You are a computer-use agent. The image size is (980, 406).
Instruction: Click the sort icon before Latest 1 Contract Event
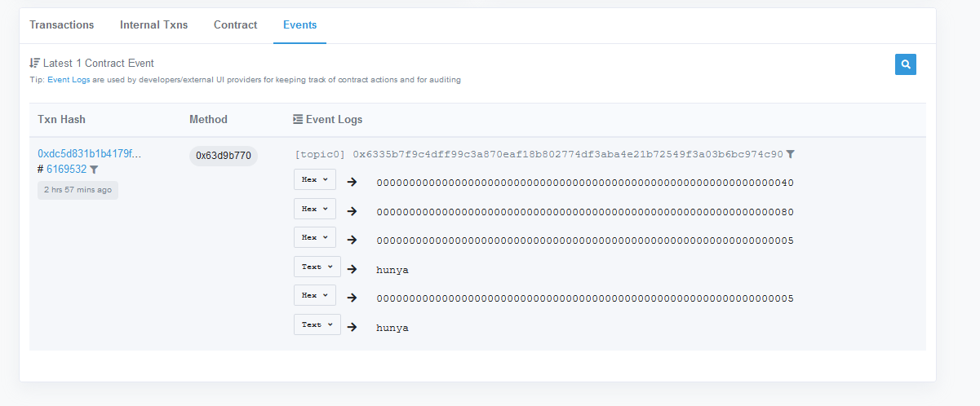coord(34,63)
